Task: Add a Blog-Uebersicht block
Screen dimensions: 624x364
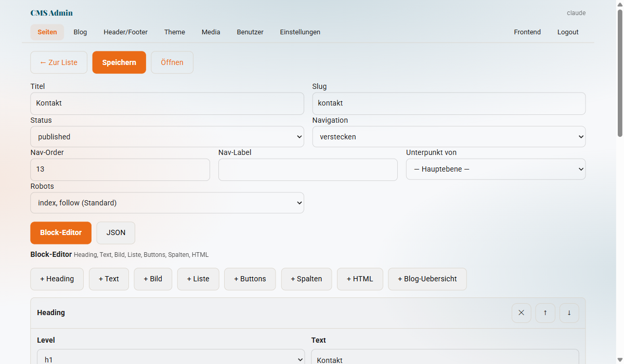Action: pos(427,279)
